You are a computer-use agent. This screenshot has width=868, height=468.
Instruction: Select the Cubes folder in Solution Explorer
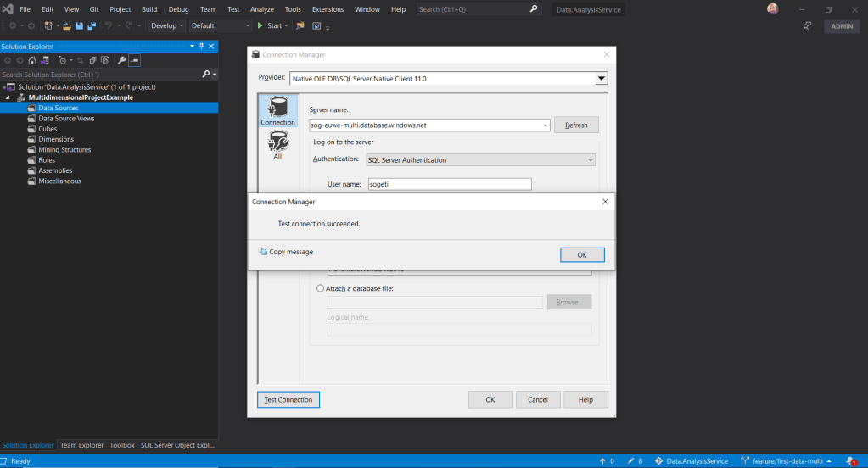coord(48,129)
